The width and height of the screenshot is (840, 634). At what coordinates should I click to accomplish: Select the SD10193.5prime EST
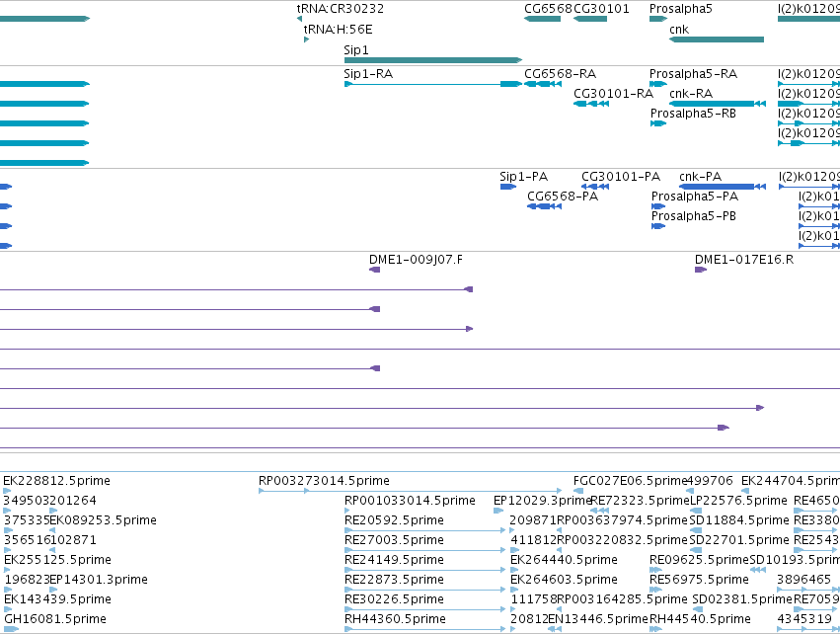[758, 570]
